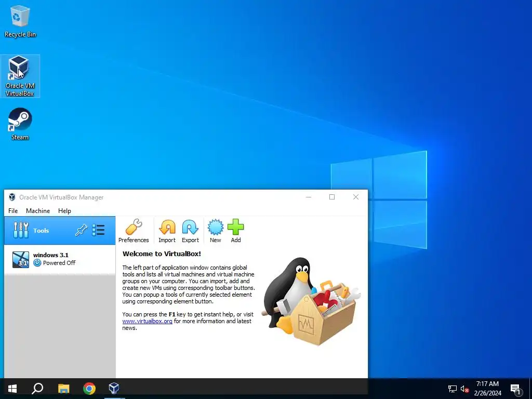Open taskbar Search
The image size is (532, 399).
pyautogui.click(x=37, y=389)
